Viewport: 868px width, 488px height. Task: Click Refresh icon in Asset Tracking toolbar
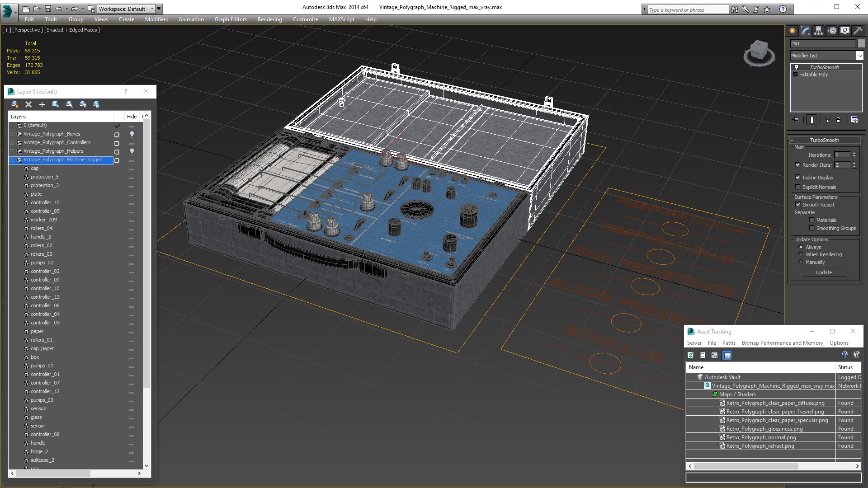pos(690,355)
